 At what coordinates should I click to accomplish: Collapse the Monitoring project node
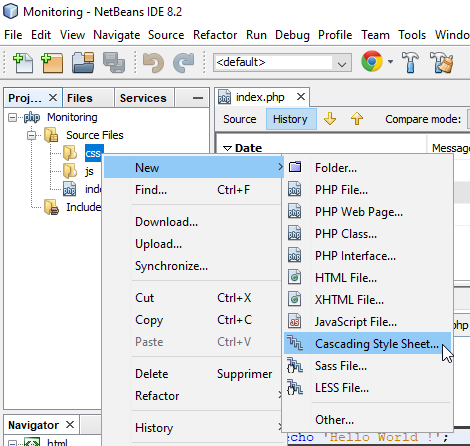(12, 117)
